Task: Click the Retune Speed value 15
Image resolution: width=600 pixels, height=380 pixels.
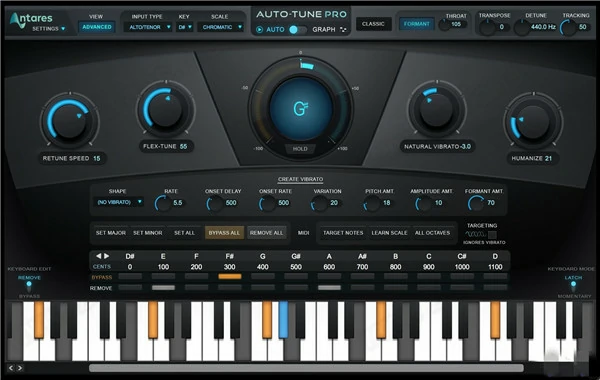Action: pyautogui.click(x=97, y=158)
